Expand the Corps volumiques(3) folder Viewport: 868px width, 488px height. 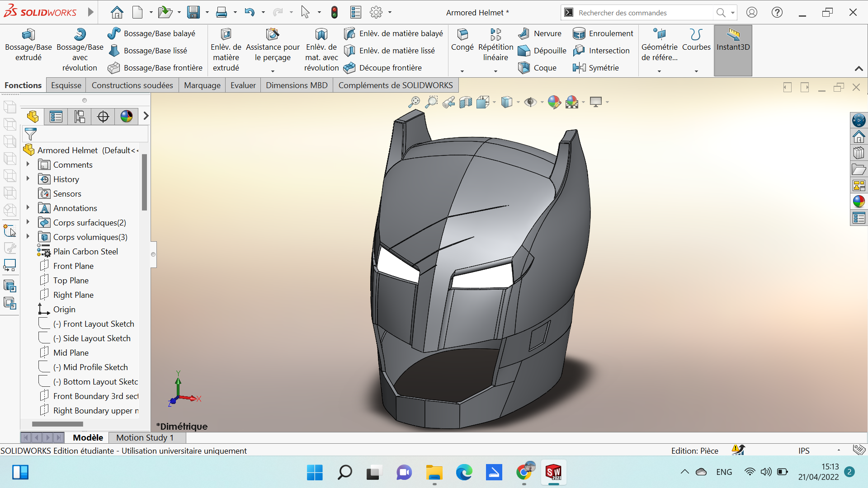click(x=28, y=237)
